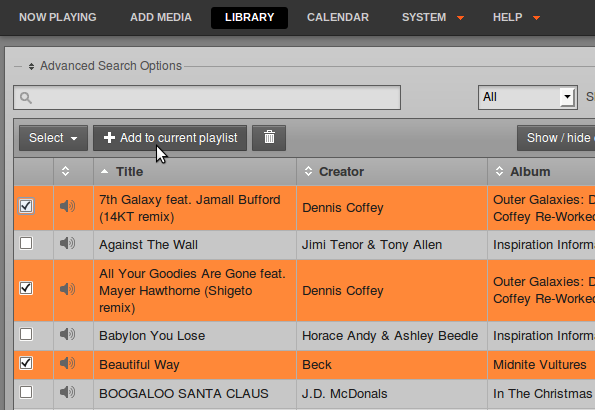Viewport: 595px width, 410px height.
Task: Uncheck the 7th Galaxy row checkbox
Action: [x=26, y=206]
